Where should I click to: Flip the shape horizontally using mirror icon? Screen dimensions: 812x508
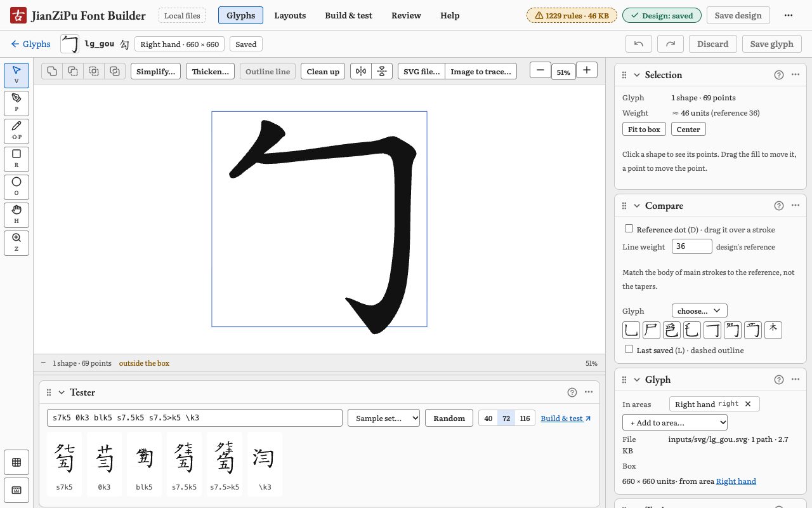361,71
